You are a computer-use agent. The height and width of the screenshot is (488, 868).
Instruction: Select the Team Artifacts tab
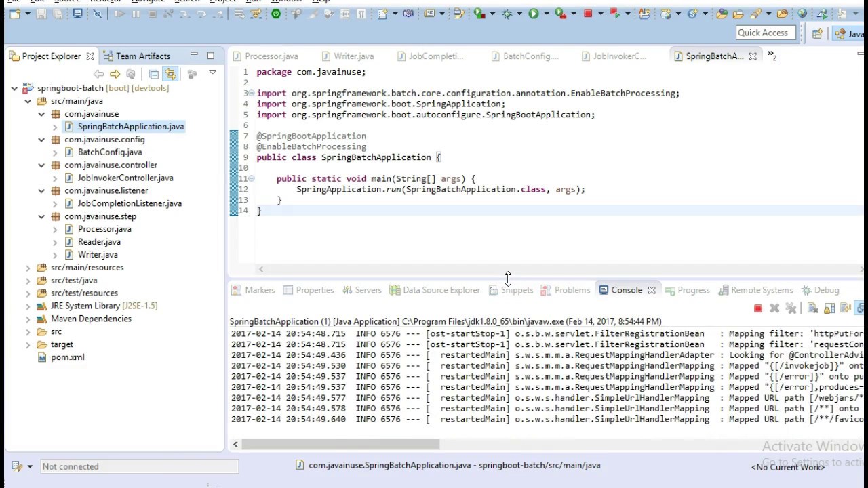click(136, 56)
